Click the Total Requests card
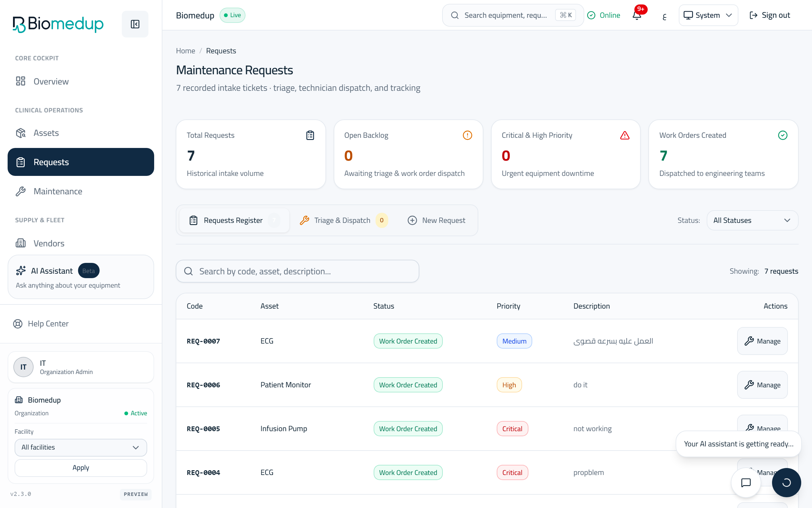The height and width of the screenshot is (508, 812). pos(251,154)
